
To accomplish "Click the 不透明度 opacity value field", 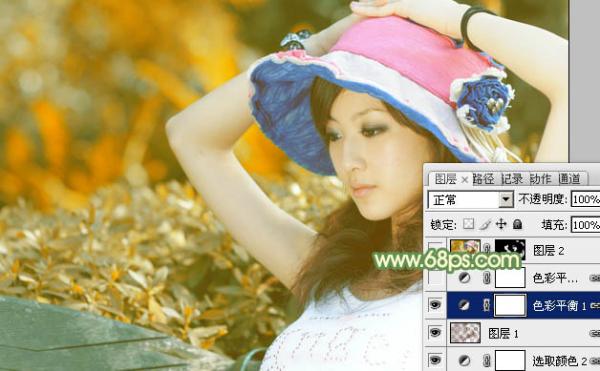I will point(585,199).
